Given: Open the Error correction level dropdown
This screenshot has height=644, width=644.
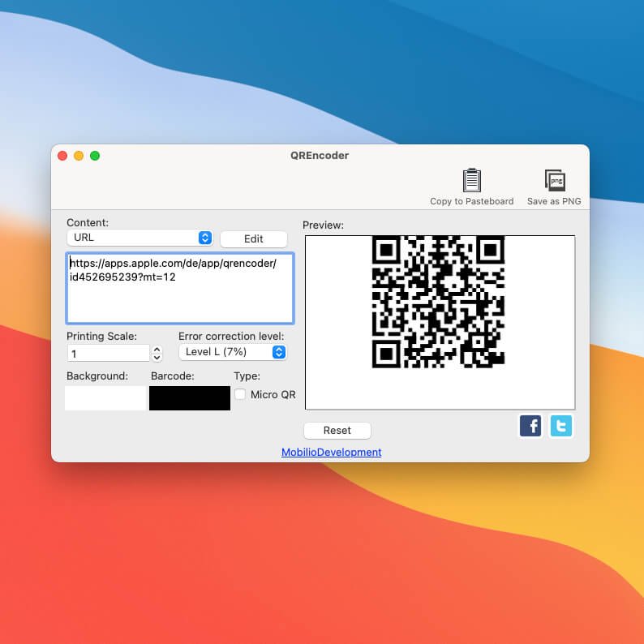Looking at the screenshot, I should tap(233, 352).
